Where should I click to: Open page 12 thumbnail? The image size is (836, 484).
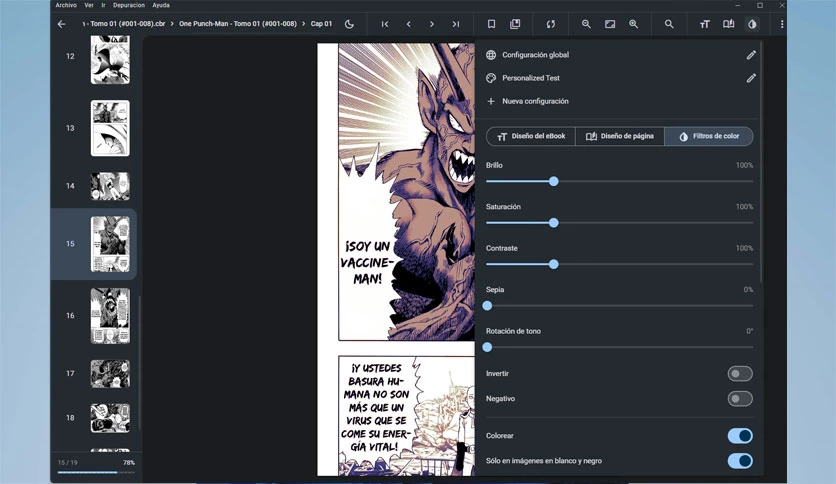110,60
